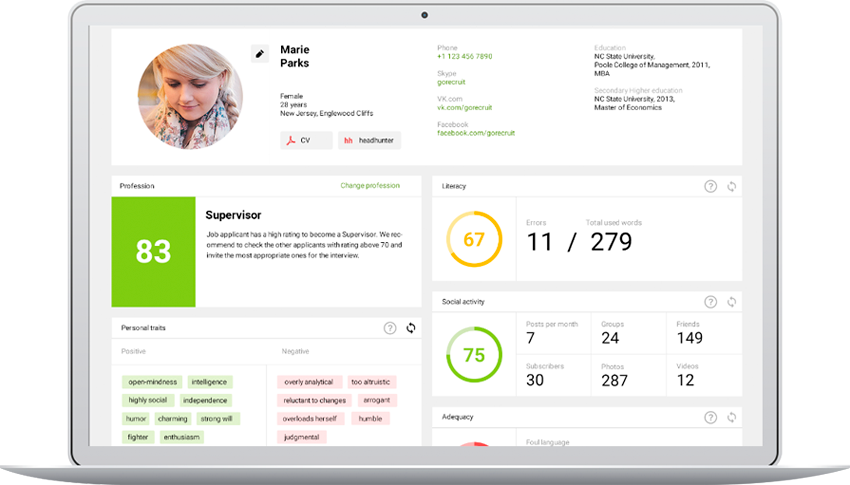Click the Subscribers value 30
This screenshot has width=850, height=485.
(x=535, y=380)
